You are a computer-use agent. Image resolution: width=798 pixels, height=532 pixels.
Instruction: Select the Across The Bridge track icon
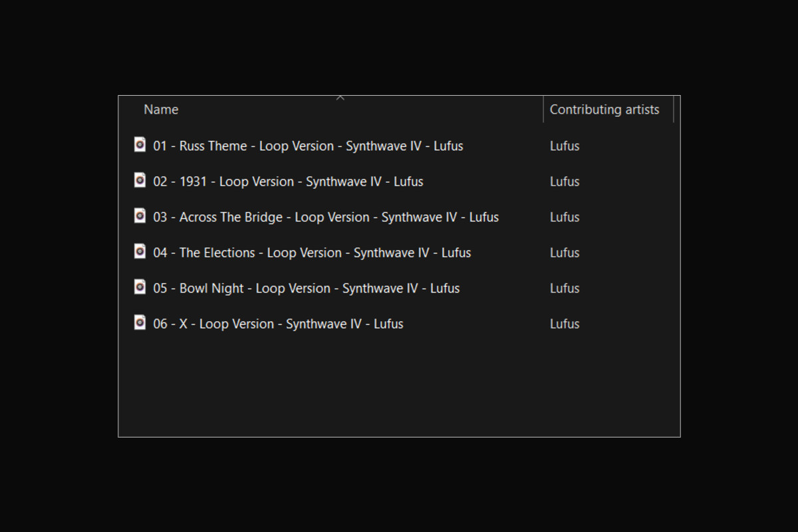pyautogui.click(x=140, y=215)
